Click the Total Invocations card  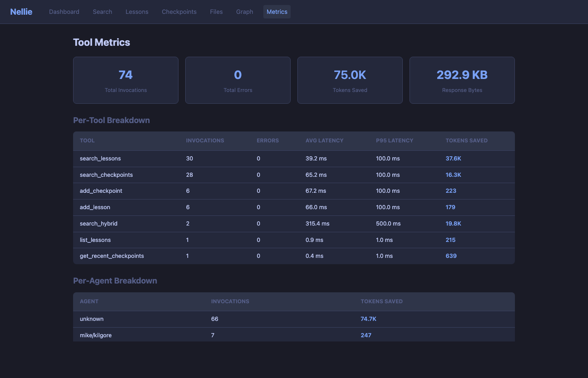tap(126, 80)
